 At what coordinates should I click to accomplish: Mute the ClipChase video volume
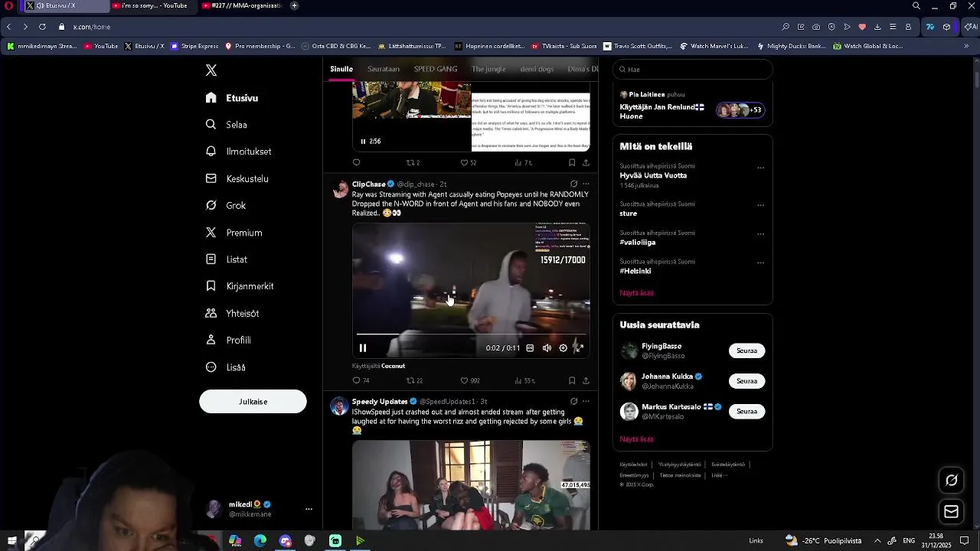(547, 348)
